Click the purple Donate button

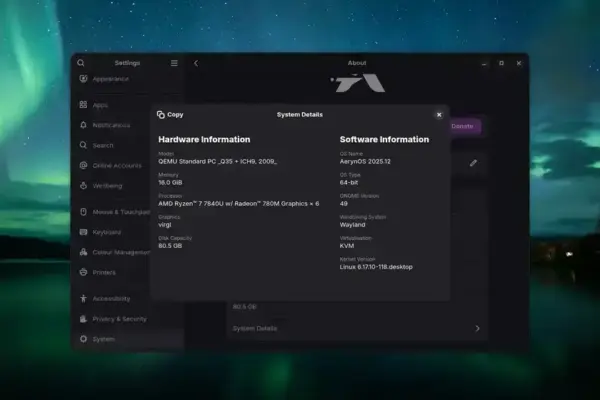(464, 126)
